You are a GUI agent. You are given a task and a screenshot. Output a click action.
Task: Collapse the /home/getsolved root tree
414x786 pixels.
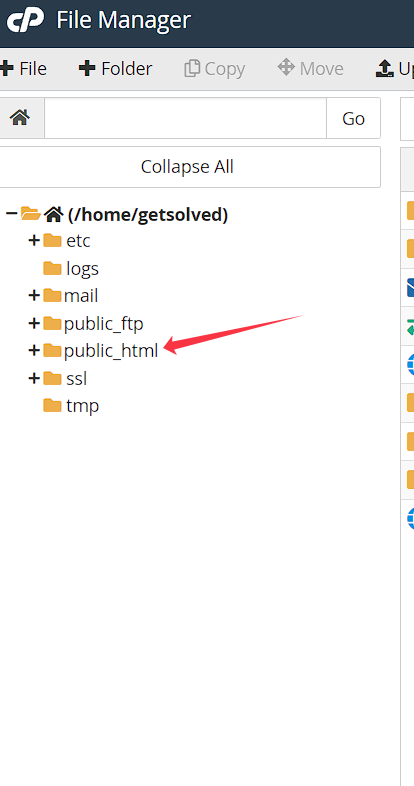click(x=12, y=214)
